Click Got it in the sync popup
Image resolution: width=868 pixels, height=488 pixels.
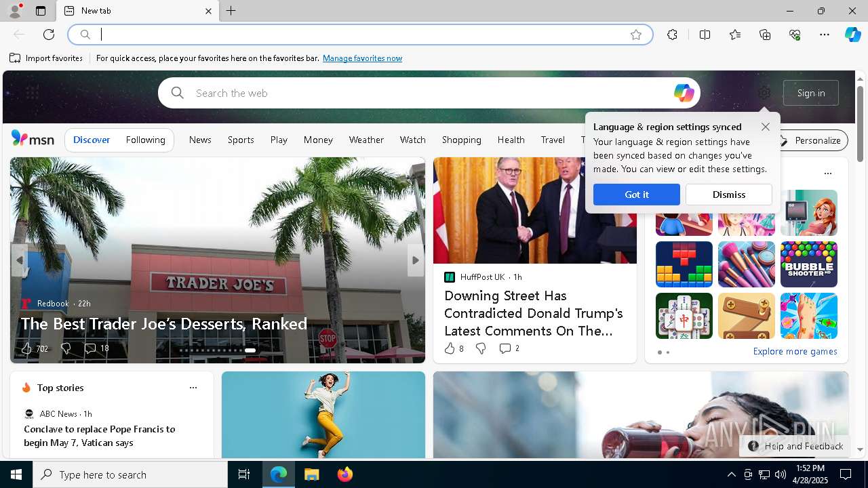[x=637, y=195]
